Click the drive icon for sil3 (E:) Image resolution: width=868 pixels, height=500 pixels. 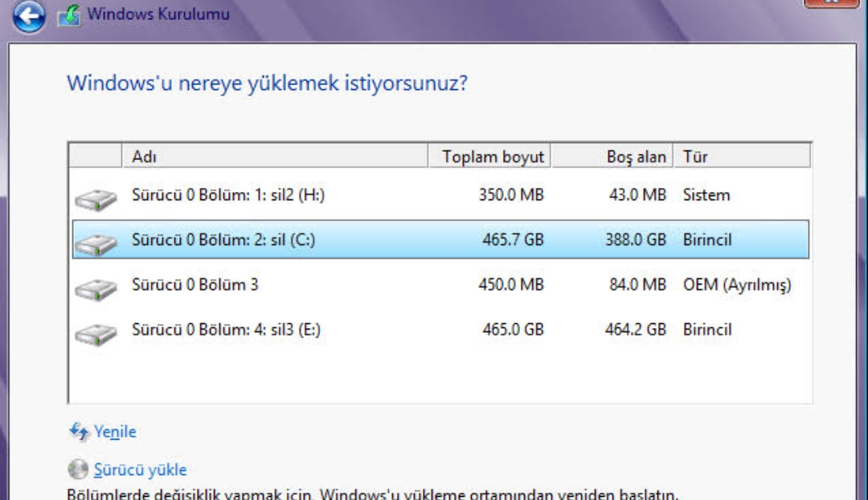pos(96,334)
